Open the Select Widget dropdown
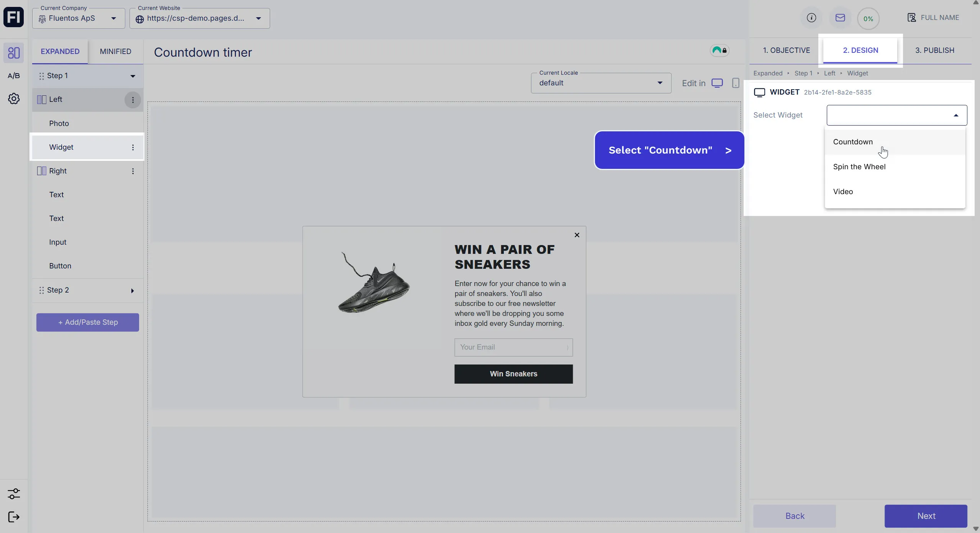The image size is (980, 533). coord(896,115)
